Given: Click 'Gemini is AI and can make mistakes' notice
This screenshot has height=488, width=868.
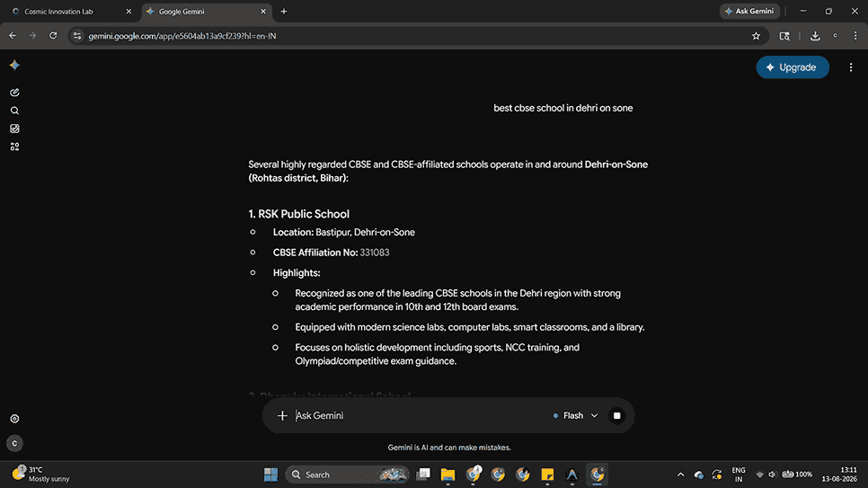Looking at the screenshot, I should click(449, 448).
